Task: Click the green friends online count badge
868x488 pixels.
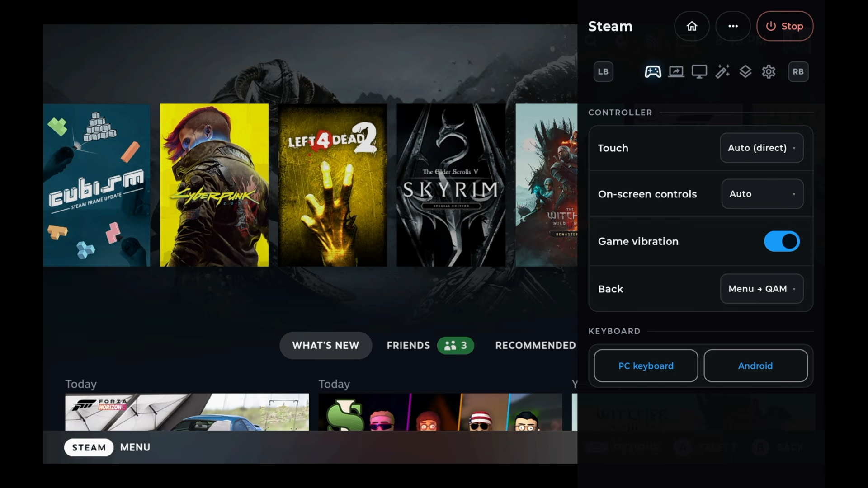Action: [x=455, y=346]
